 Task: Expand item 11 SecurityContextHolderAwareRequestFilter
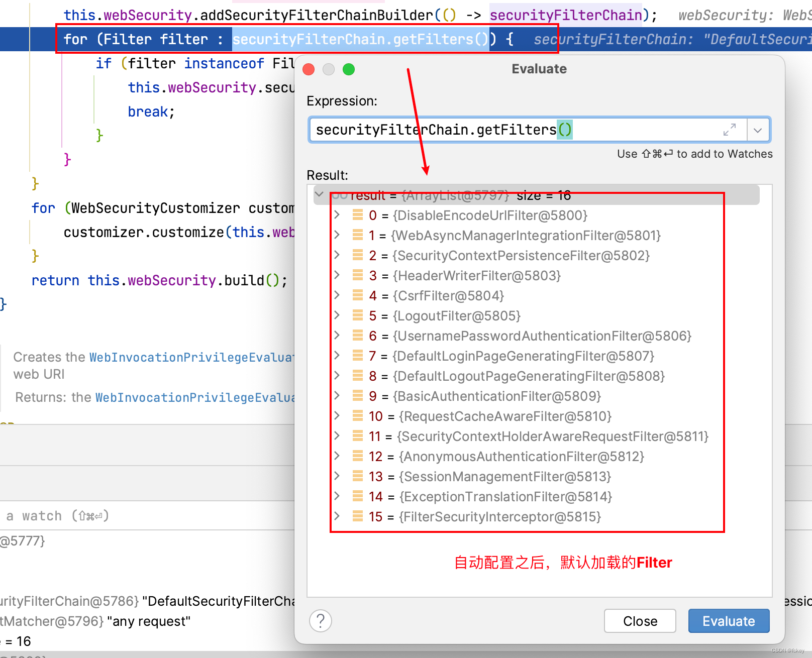337,436
